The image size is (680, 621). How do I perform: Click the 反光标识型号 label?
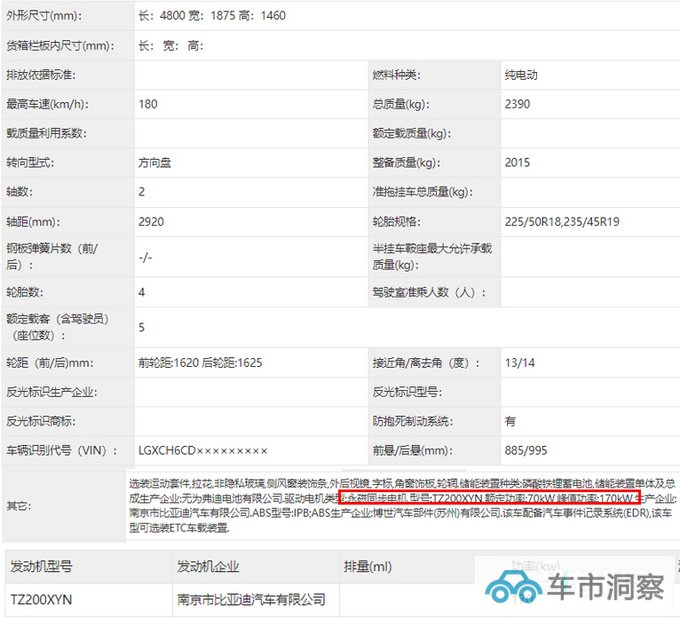[x=407, y=392]
